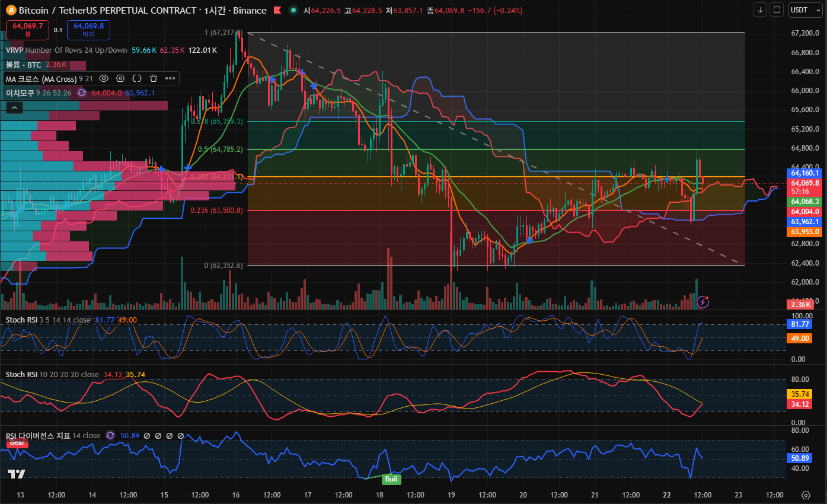Select the Stoch RSI 3 5 14 14 legend
Image resolution: width=827 pixels, height=504 pixels.
coord(49,320)
